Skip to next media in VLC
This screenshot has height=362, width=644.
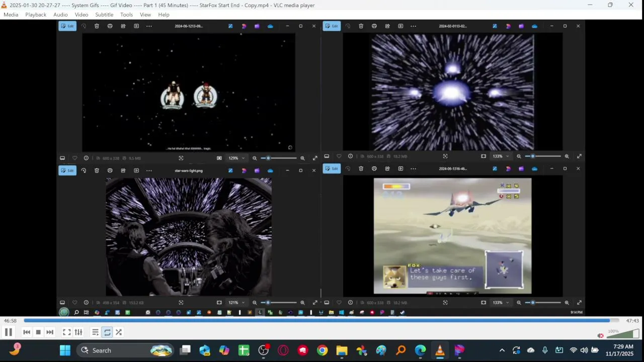point(50,332)
